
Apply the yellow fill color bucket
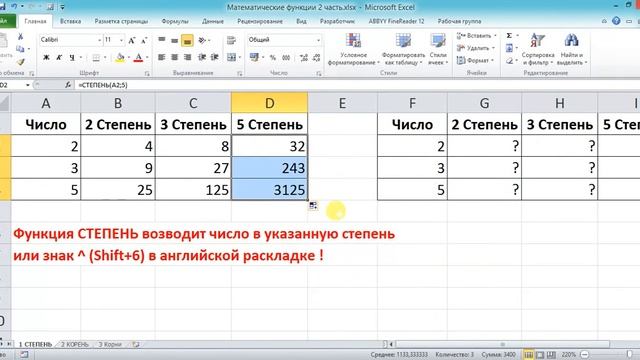[120, 58]
